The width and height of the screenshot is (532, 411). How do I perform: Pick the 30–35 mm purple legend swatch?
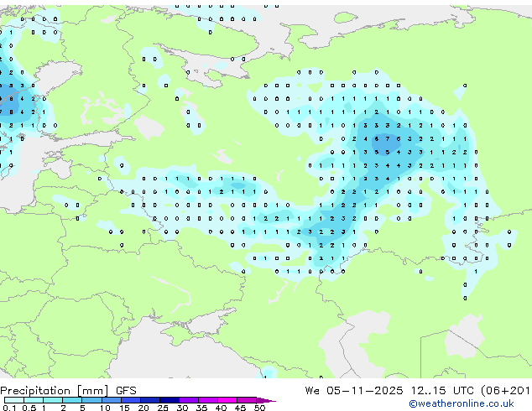point(188,400)
